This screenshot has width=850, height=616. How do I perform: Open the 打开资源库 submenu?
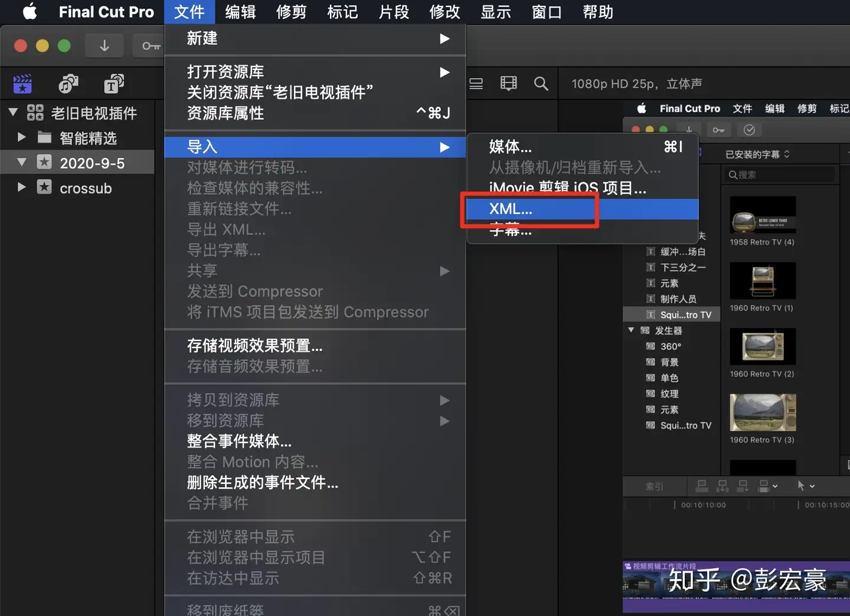[444, 72]
